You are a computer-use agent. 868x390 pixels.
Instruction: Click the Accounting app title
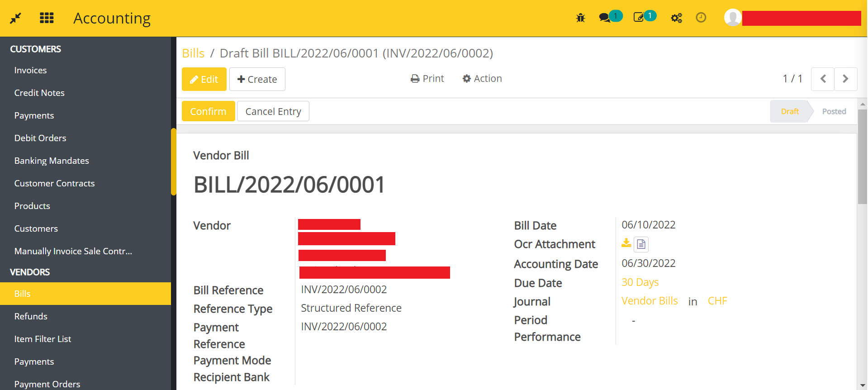(x=112, y=18)
